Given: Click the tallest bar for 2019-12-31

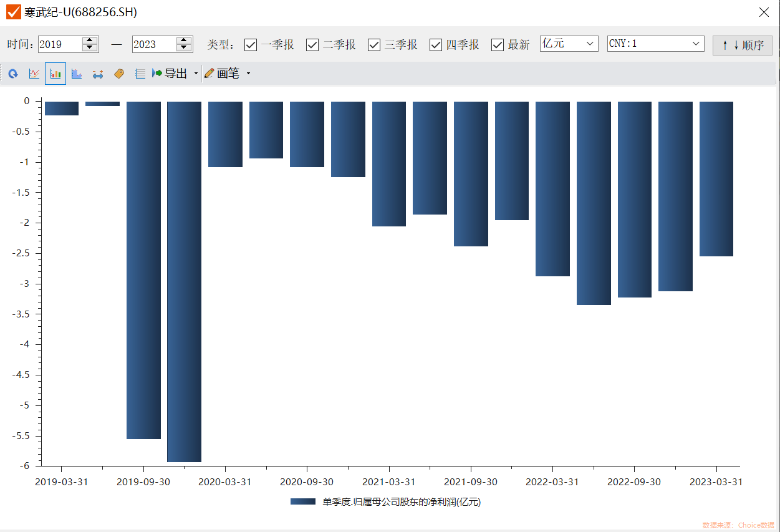Looking at the screenshot, I should point(185,281).
